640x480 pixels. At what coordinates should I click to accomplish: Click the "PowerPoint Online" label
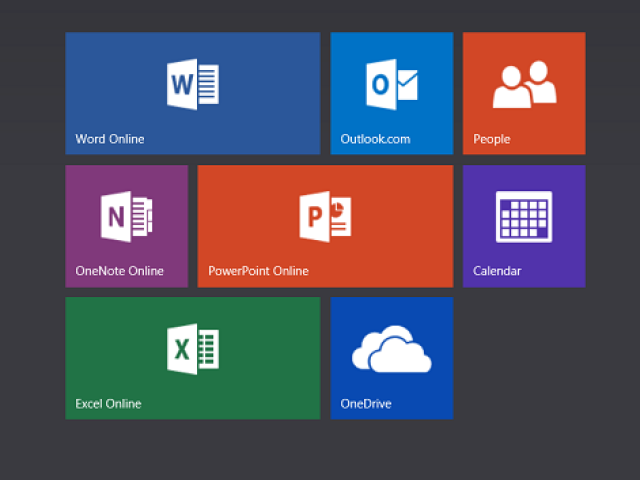(258, 271)
